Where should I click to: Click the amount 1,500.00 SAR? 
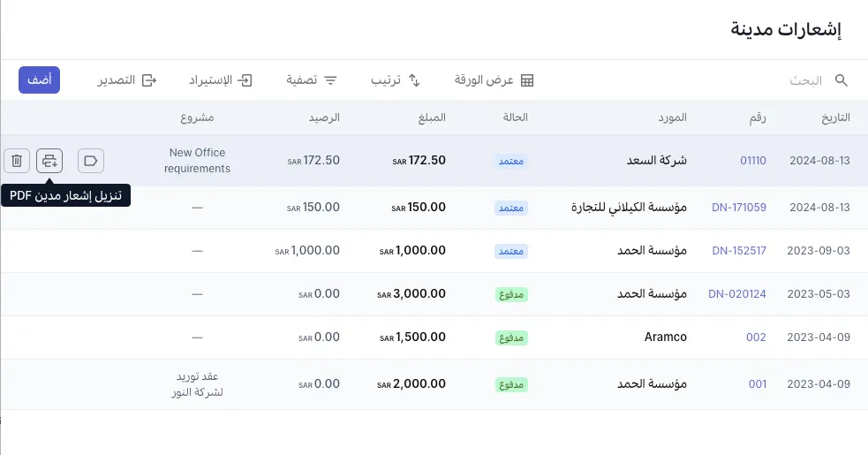[412, 337]
